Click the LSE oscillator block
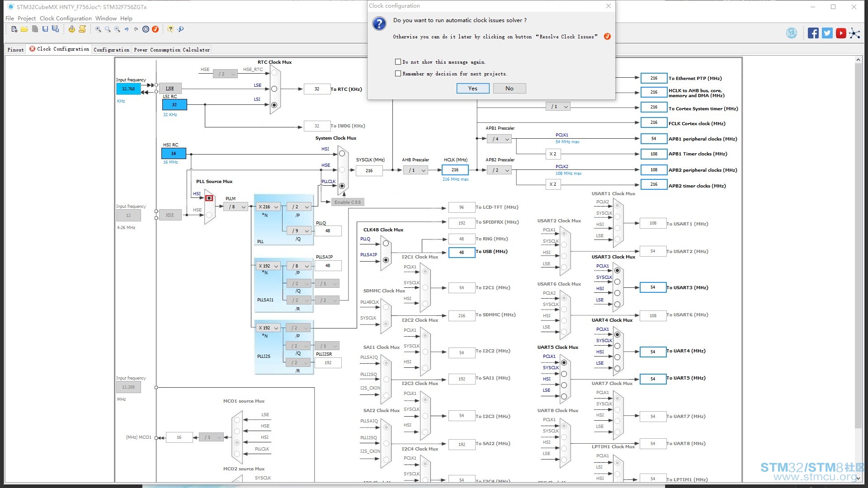 coord(170,89)
